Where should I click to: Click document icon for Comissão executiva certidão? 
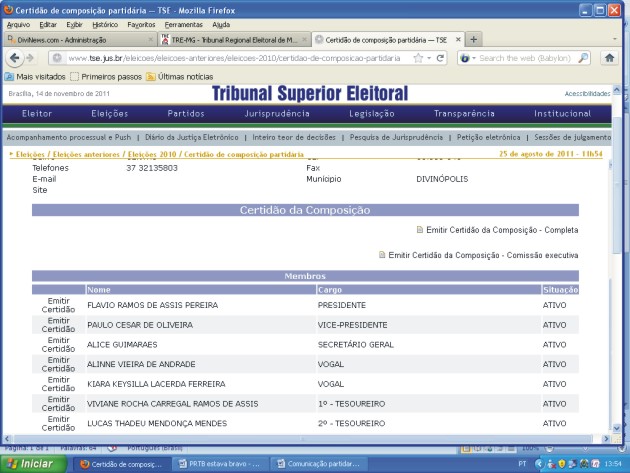click(382, 255)
